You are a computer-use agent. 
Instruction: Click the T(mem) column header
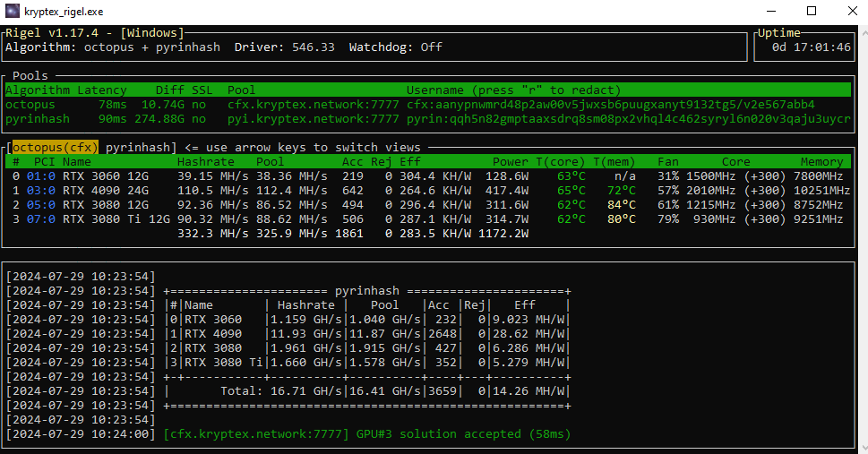click(614, 162)
